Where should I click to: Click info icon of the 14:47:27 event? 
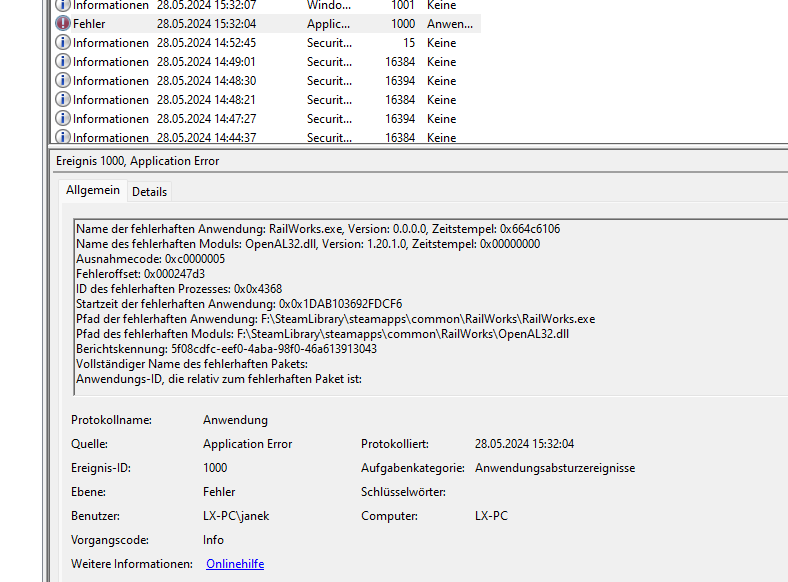point(62,119)
